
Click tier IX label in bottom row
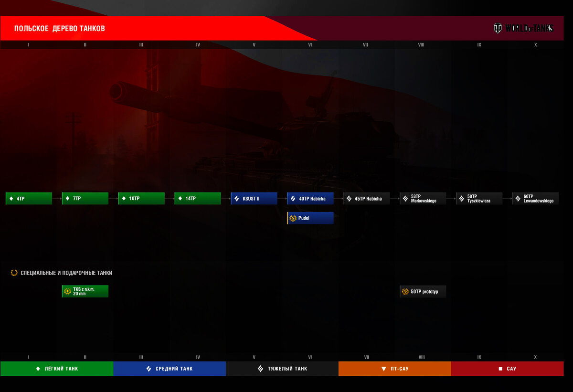[x=479, y=357]
